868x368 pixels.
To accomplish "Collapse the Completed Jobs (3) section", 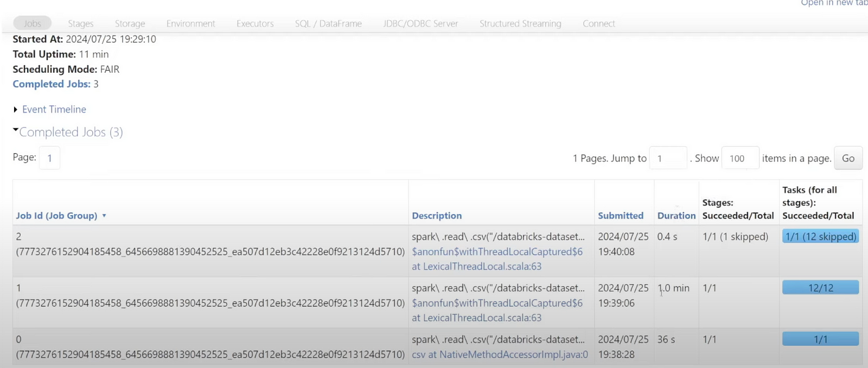I will [x=71, y=132].
